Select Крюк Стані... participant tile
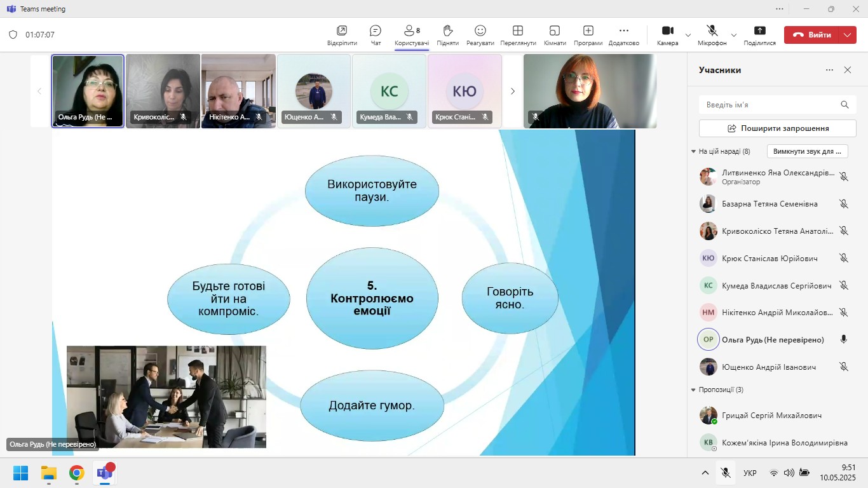Viewport: 868px width, 488px height. coord(465,91)
